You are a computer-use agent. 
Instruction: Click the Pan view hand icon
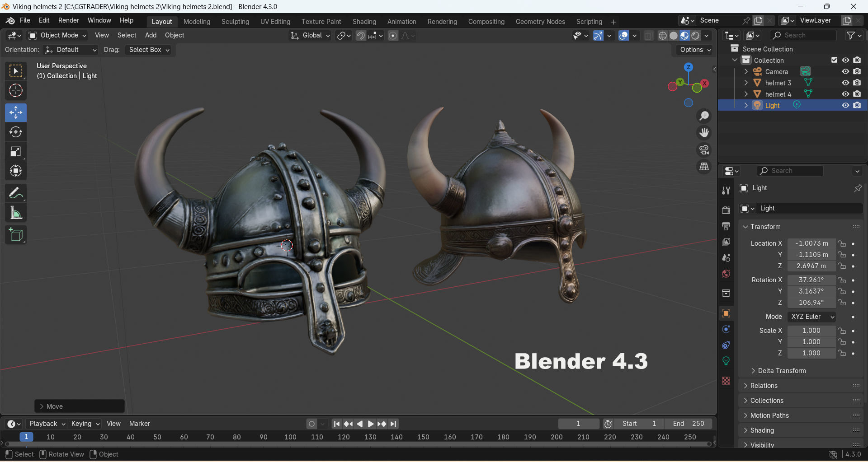pos(704,133)
